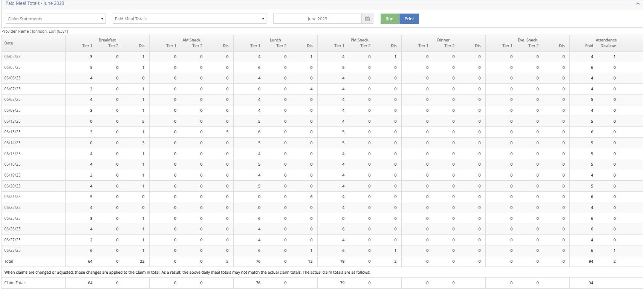This screenshot has width=644, height=291.
Task: Select the Dinner column group header
Action: point(444,40)
